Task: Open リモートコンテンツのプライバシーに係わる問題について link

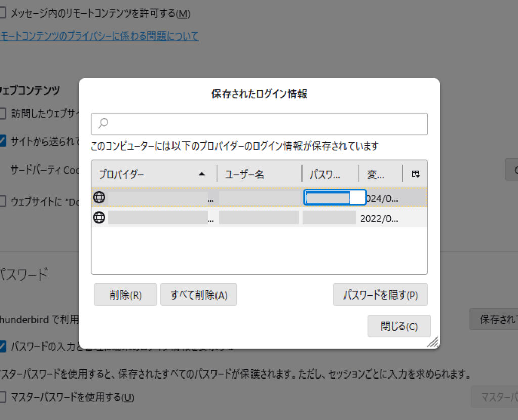Action: [99, 36]
